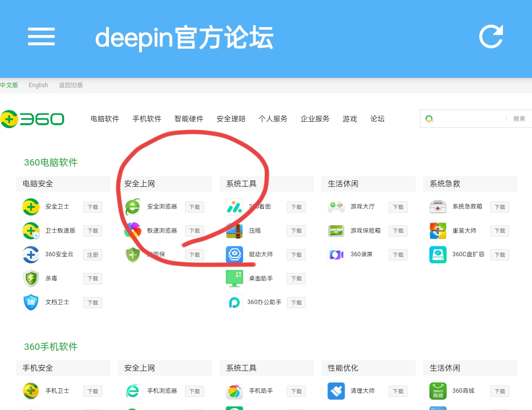
Task: Click the 360安全云 icon
Action: [31, 254]
